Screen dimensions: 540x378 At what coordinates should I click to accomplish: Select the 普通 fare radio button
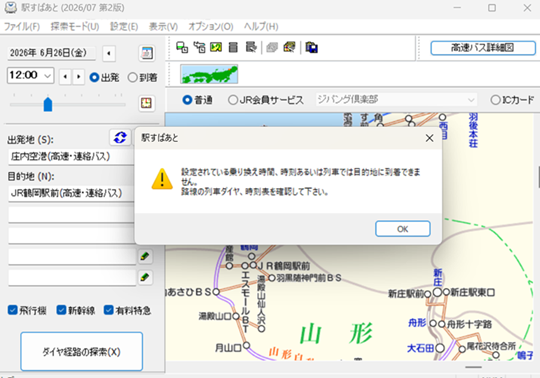(187, 100)
